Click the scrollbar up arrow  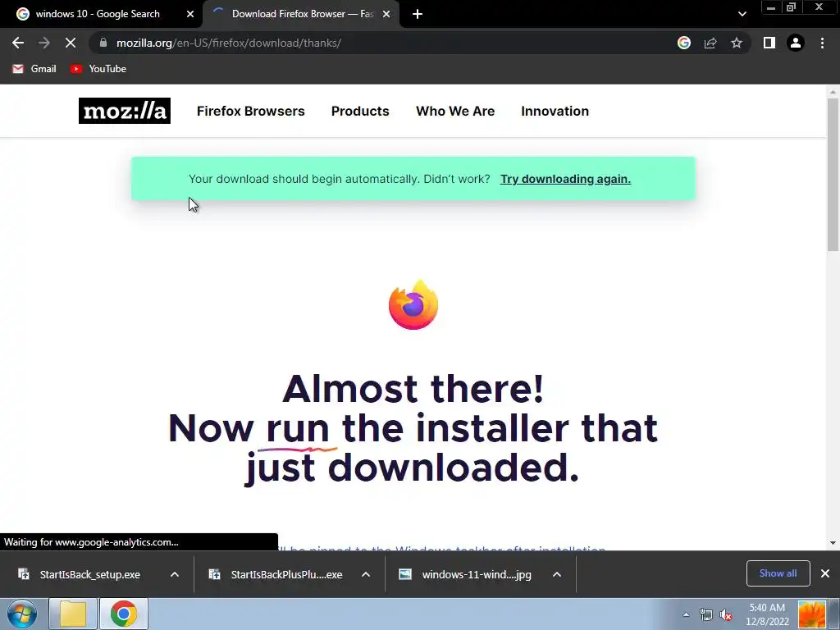tap(833, 92)
